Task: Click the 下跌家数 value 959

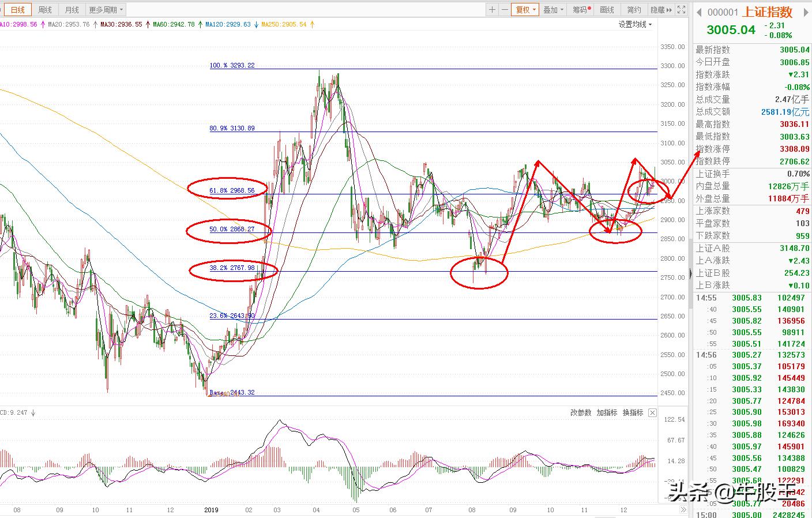Action: (x=803, y=235)
